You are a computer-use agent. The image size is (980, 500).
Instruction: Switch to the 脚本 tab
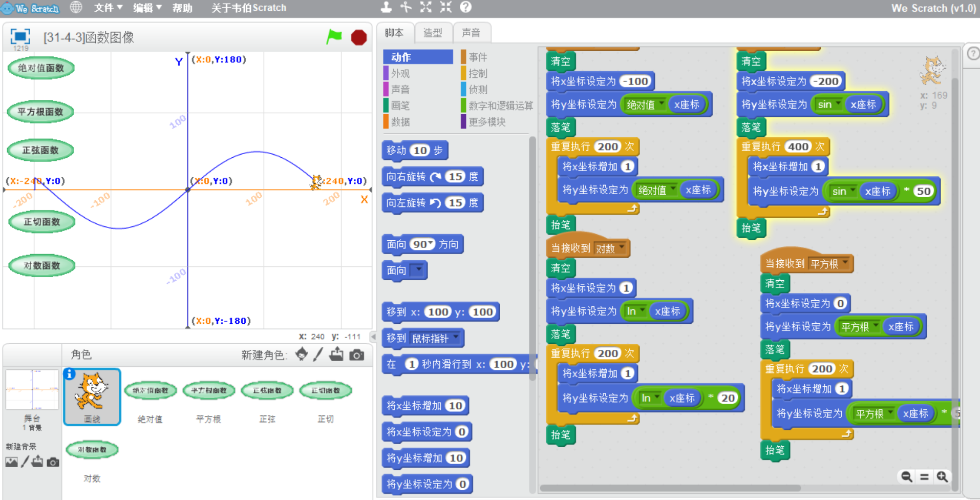[394, 33]
